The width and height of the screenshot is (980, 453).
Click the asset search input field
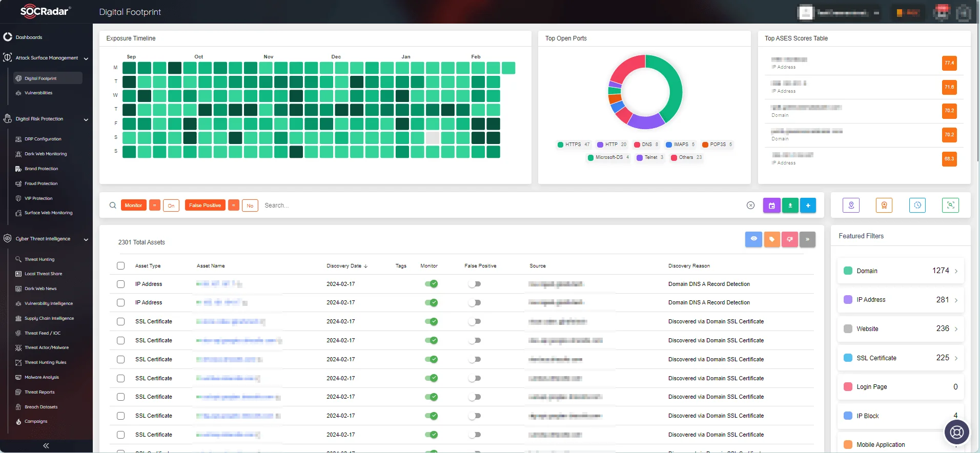(502, 205)
